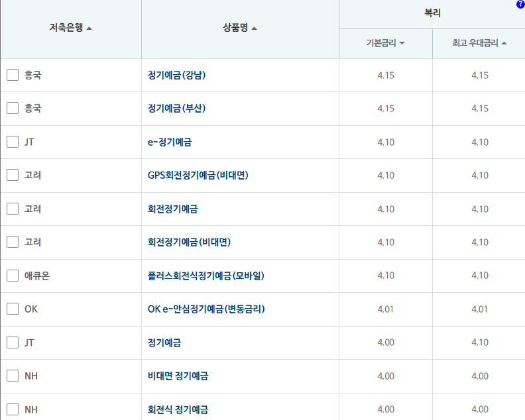Open the blue help question mark icon

click(x=520, y=5)
